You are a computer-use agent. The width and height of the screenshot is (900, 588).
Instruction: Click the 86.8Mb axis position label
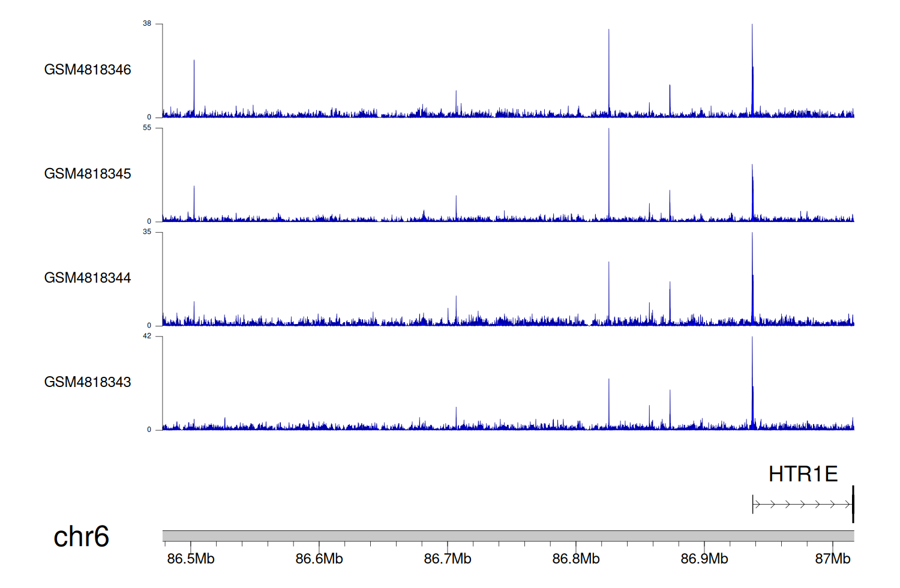click(x=576, y=559)
